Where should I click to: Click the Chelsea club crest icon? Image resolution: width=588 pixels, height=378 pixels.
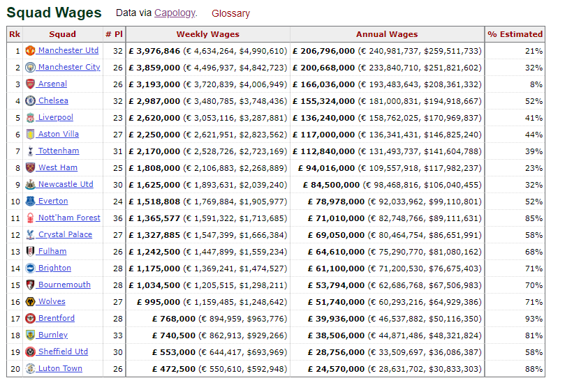tap(30, 100)
